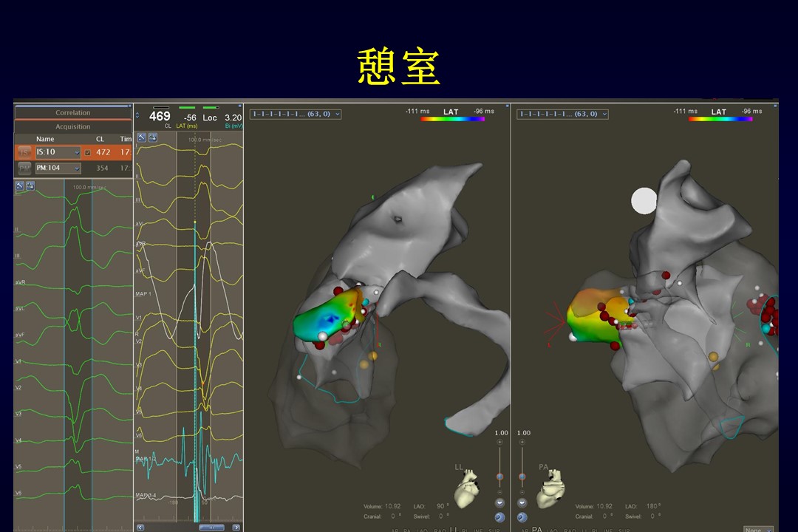
Task: Click the PA heart orientation icon
Action: pyautogui.click(x=551, y=488)
